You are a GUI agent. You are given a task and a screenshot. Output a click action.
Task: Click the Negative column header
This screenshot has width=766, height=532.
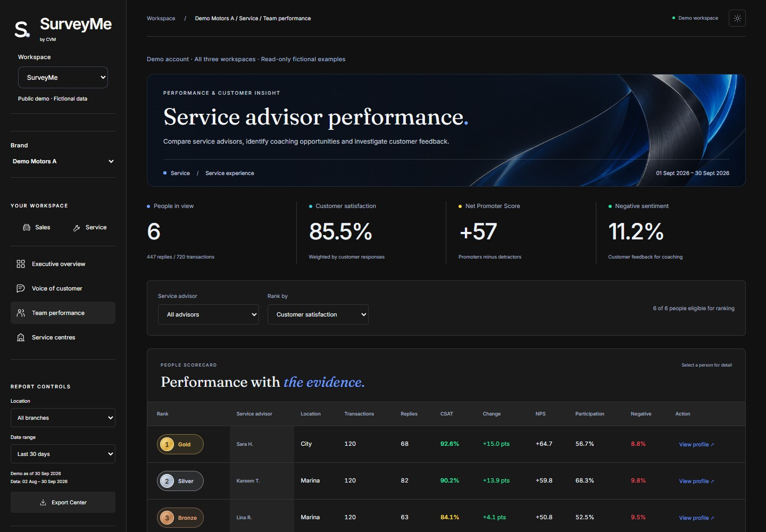[x=641, y=414]
